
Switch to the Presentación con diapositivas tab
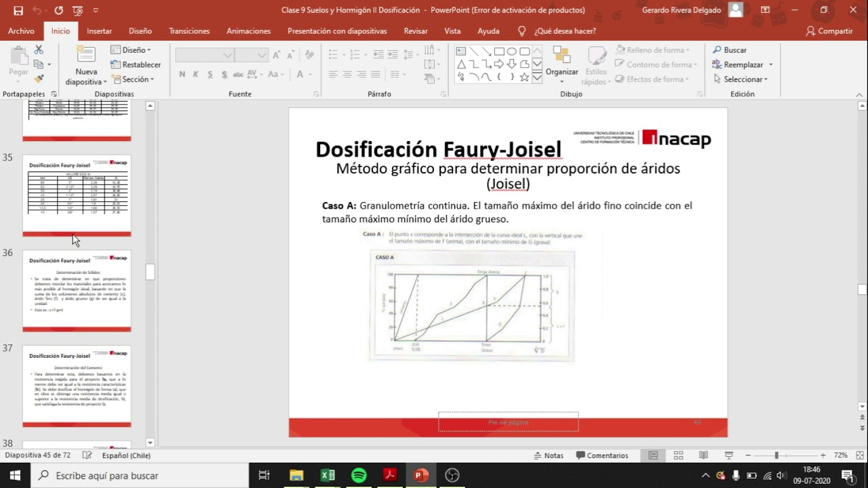(x=337, y=31)
